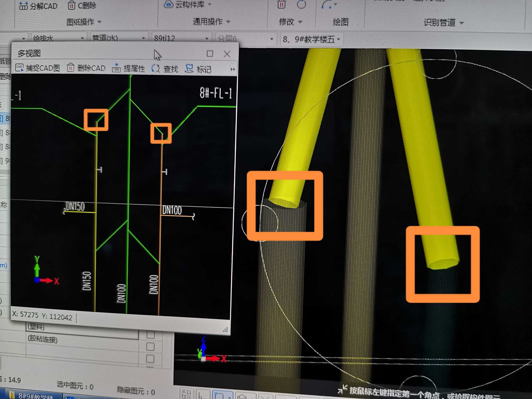The image size is (532, 399).
Task: Click the rotate icon above 修改
Action: coord(301,4)
